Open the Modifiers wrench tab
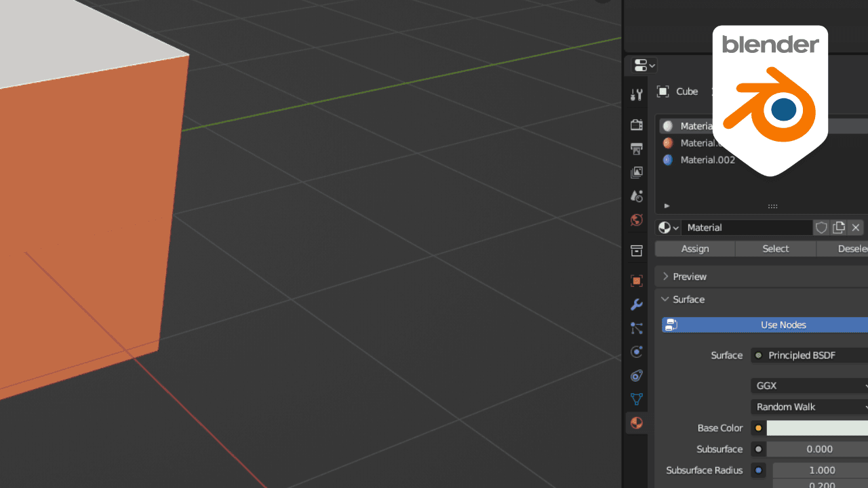Viewport: 868px width, 488px height. click(636, 304)
